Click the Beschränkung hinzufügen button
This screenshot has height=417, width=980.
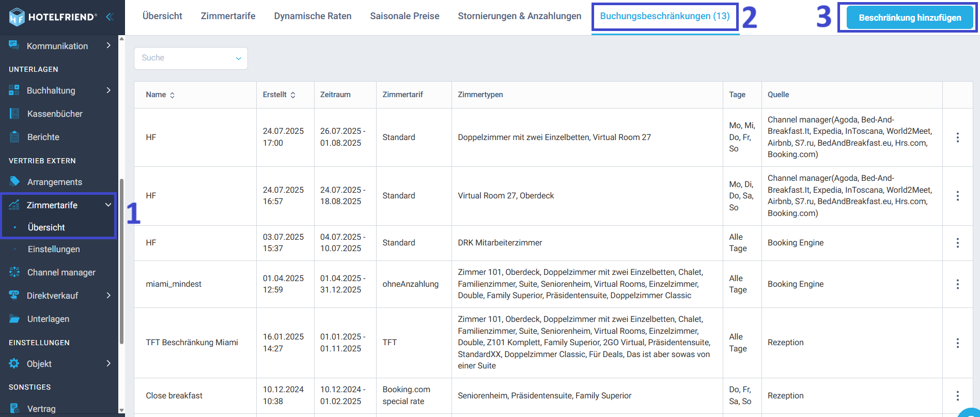pos(909,18)
